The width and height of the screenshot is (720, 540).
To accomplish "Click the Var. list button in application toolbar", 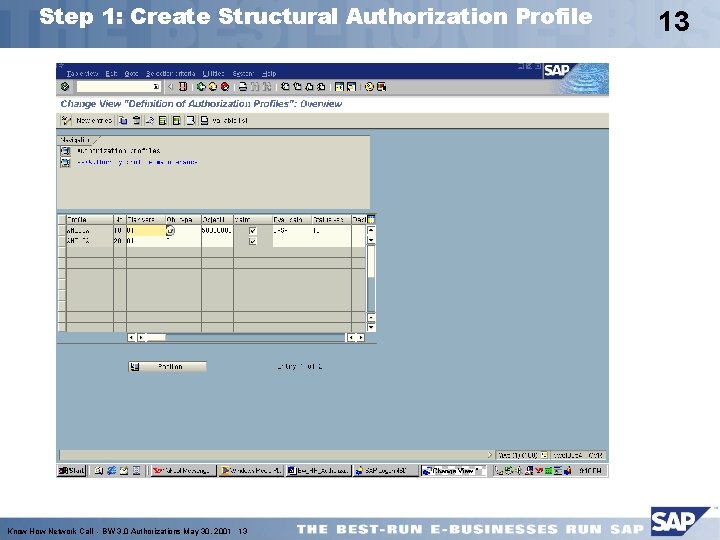I will click(224, 120).
